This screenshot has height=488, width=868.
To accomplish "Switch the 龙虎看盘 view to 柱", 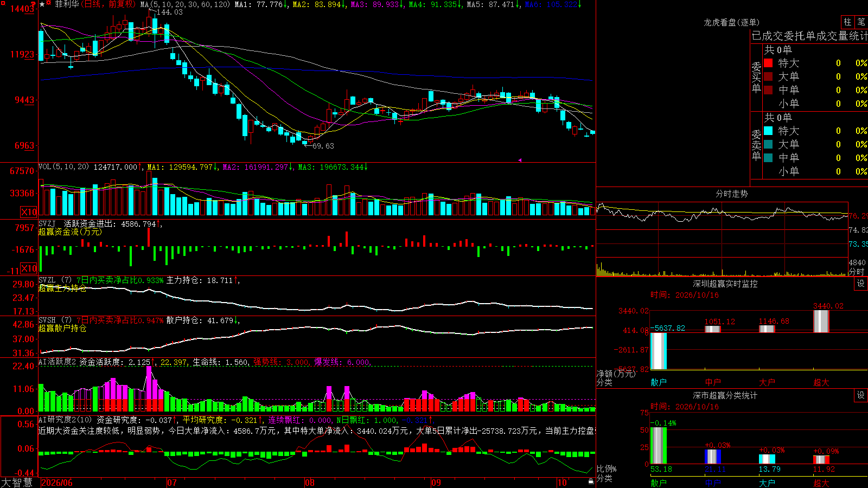I will pos(847,22).
